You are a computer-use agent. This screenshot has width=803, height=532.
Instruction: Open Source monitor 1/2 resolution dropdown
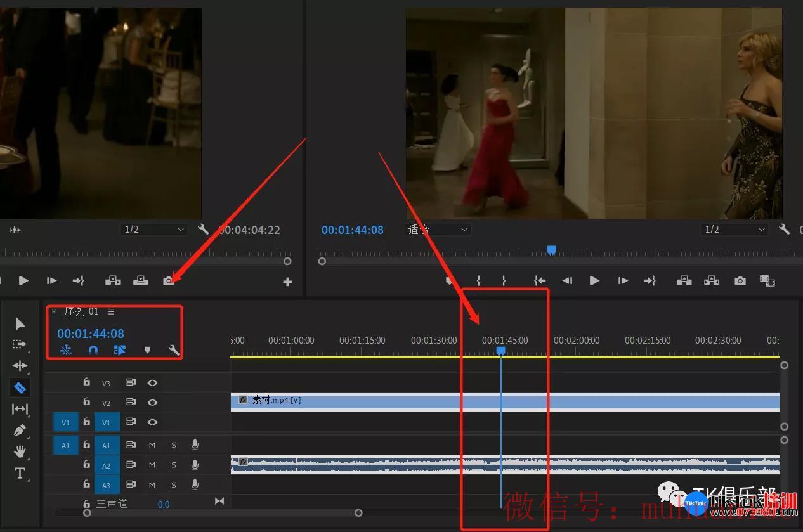click(154, 230)
